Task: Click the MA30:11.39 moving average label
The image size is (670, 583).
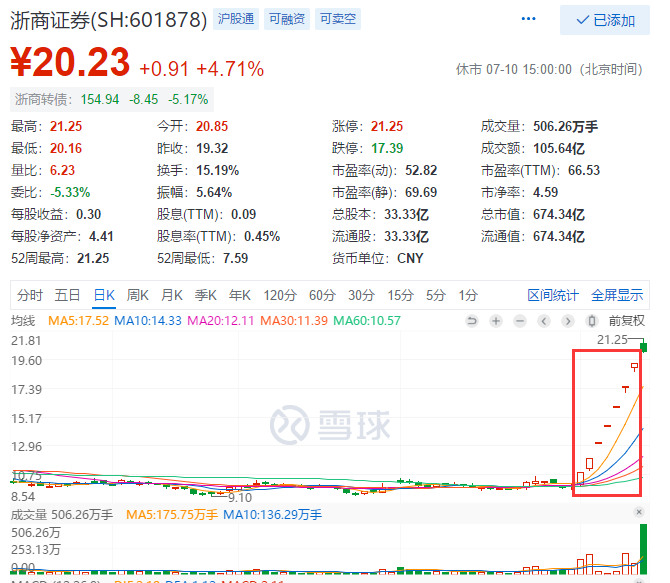Action: coord(294,321)
